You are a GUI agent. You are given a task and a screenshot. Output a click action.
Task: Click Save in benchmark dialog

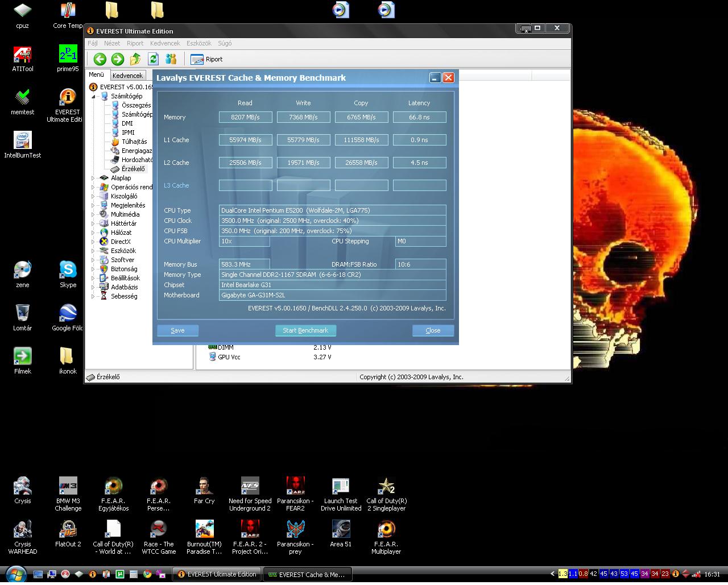[x=177, y=330]
